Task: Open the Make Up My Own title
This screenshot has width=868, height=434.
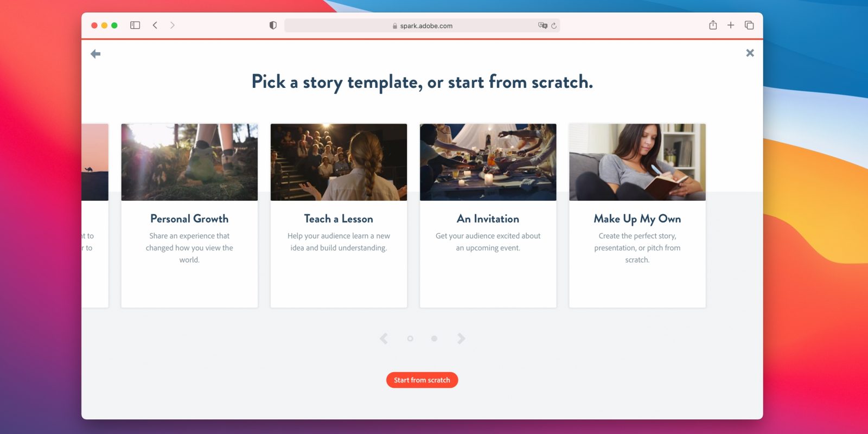Action: [637, 219]
